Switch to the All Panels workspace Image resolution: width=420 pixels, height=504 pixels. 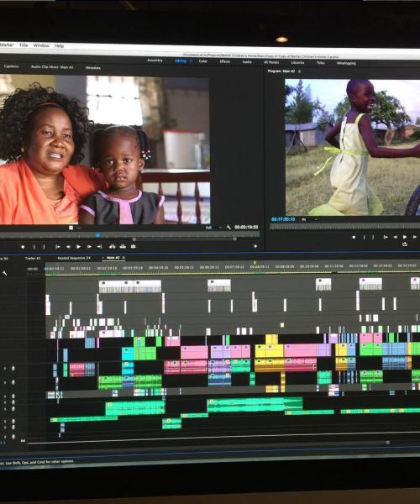(x=271, y=62)
